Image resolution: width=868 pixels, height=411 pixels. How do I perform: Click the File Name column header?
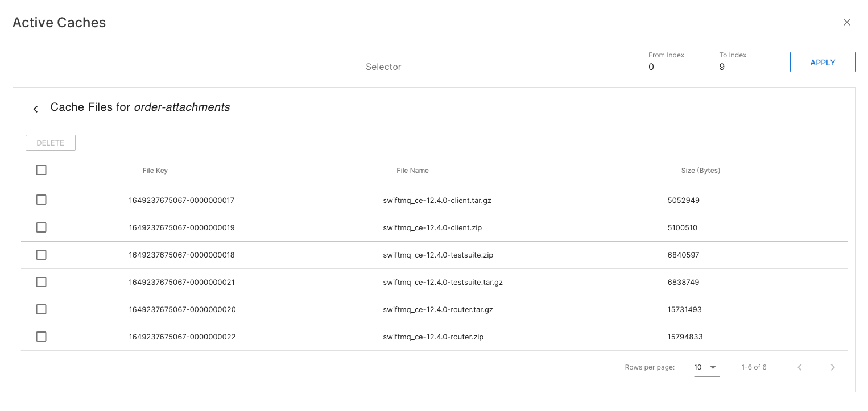click(x=412, y=171)
